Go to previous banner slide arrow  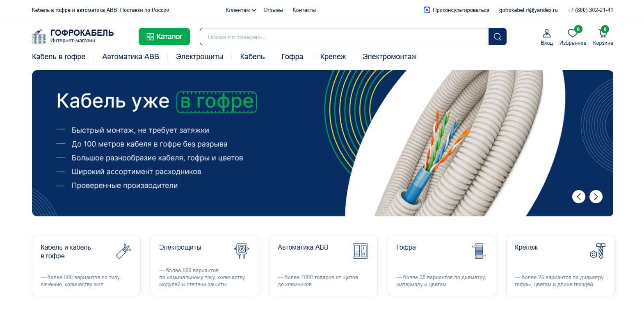[578, 197]
